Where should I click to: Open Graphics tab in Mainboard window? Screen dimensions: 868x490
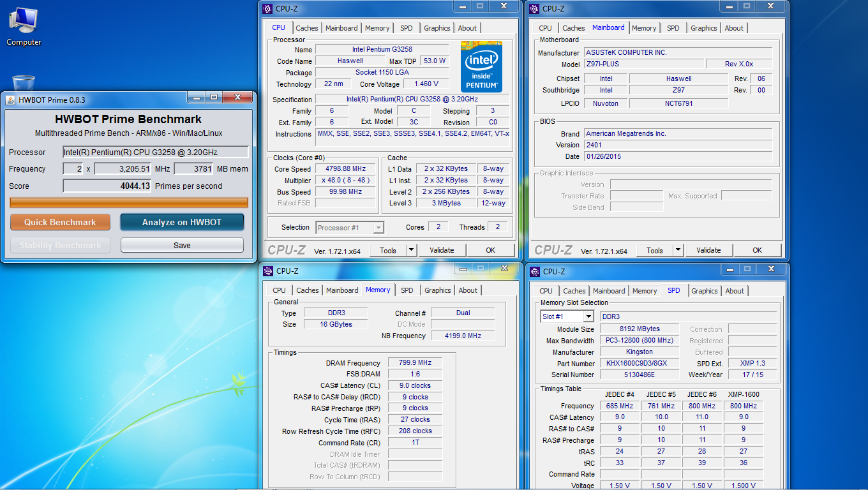click(704, 28)
